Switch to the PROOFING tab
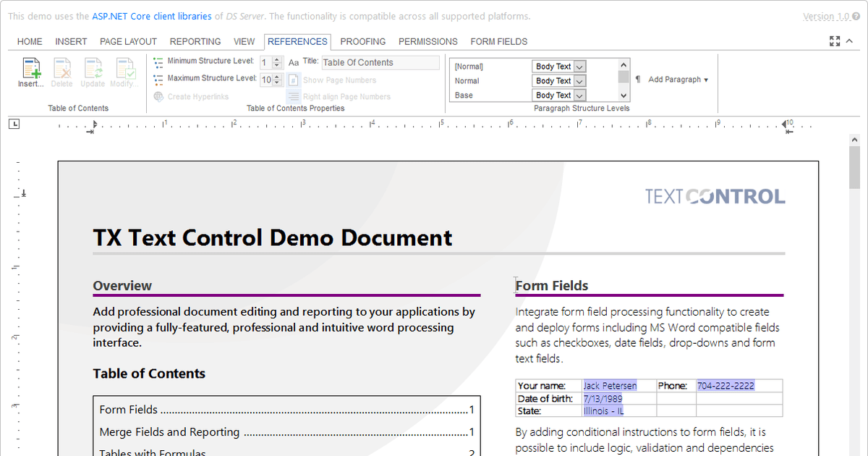The height and width of the screenshot is (456, 868). click(x=362, y=41)
